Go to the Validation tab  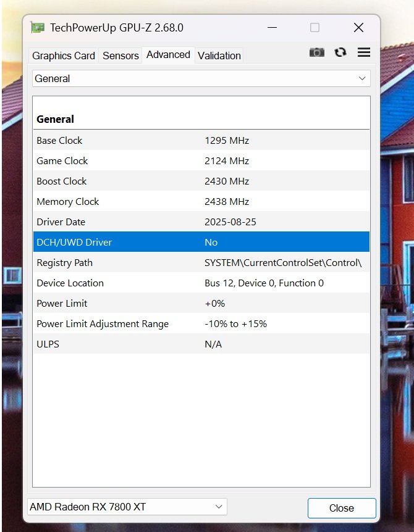[x=219, y=56]
